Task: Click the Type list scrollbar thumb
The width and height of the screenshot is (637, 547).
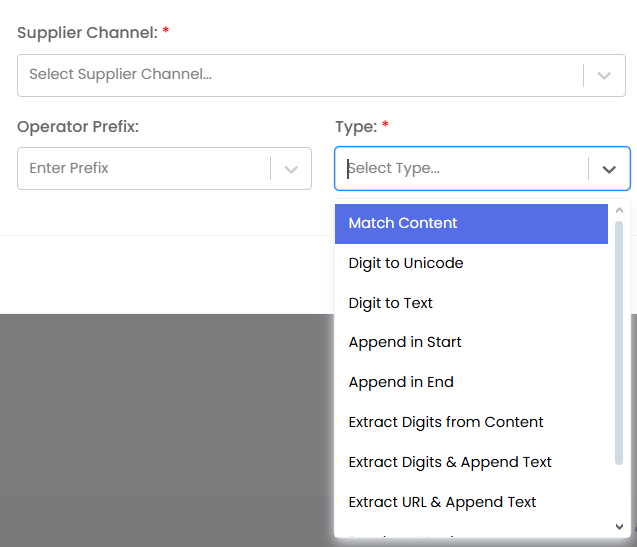Action: point(620,340)
